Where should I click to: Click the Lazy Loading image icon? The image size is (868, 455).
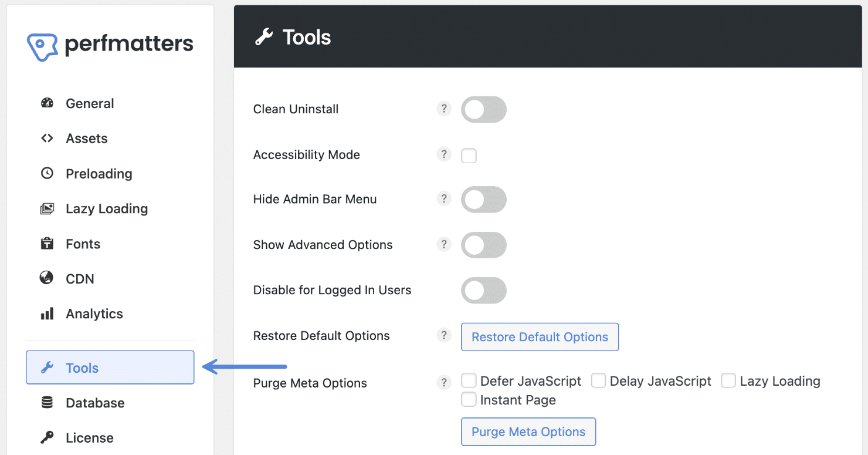coord(48,208)
